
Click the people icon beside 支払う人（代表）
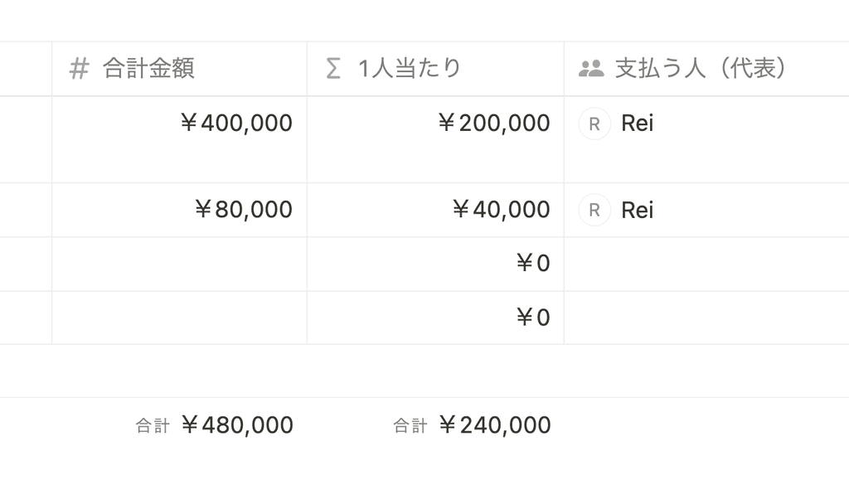tap(591, 69)
